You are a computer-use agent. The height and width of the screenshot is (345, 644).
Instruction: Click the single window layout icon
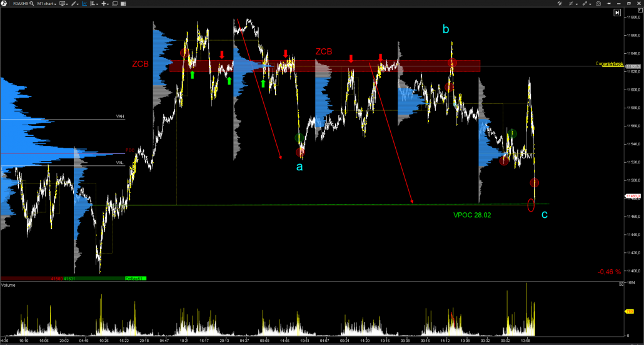114,3
